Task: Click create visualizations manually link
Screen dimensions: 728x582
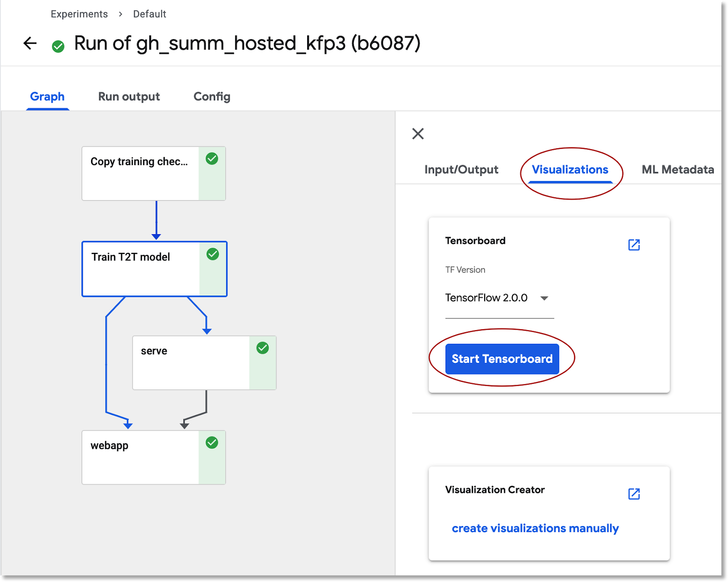Action: (x=535, y=528)
